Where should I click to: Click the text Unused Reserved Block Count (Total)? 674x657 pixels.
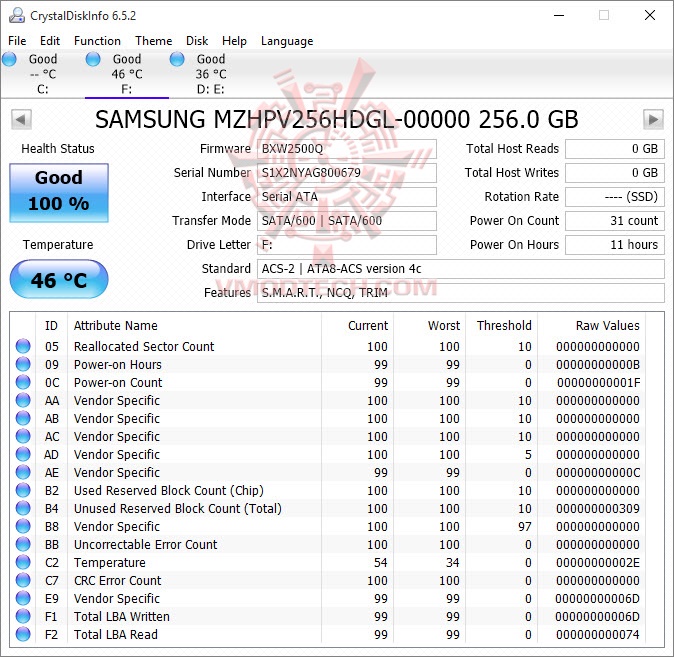pos(178,509)
